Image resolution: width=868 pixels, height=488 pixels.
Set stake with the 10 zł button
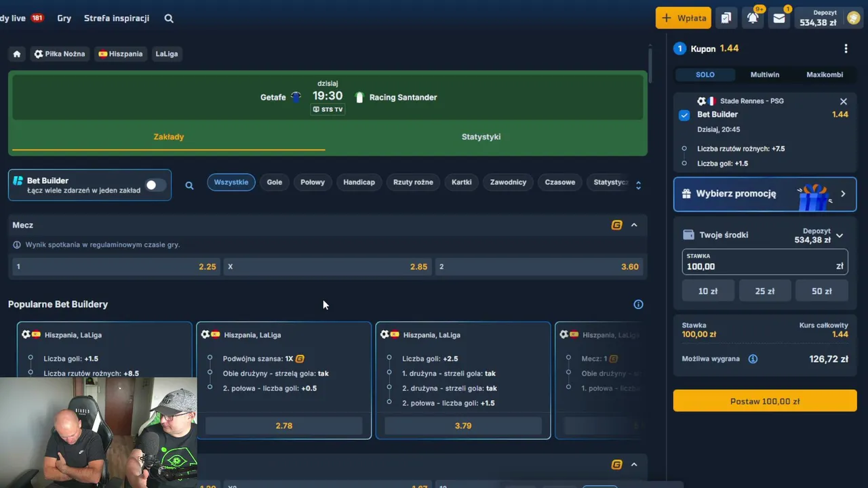[708, 291]
